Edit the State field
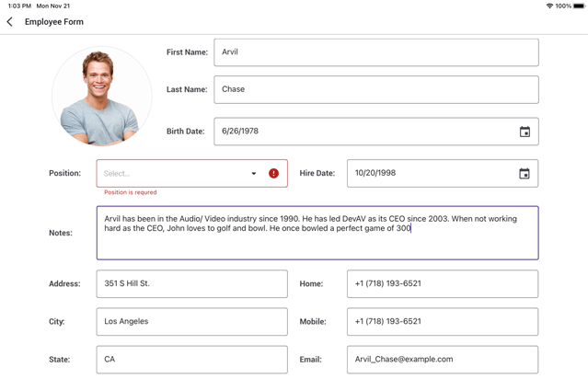Viewport: 588px width, 379px height. point(191,359)
